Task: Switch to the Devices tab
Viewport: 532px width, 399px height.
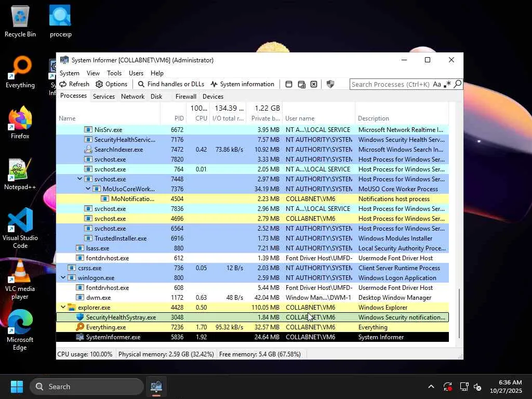Action: pos(212,96)
